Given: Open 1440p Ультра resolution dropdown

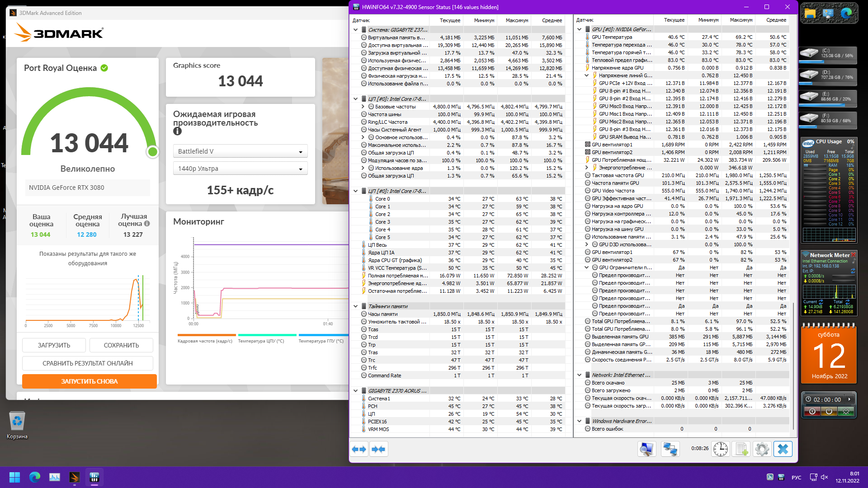Looking at the screenshot, I should point(240,169).
